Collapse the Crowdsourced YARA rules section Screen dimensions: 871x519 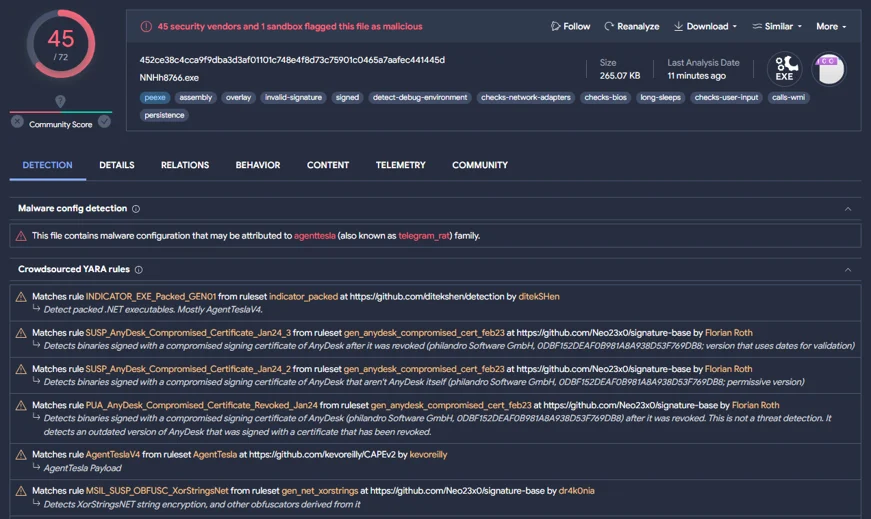click(x=848, y=270)
